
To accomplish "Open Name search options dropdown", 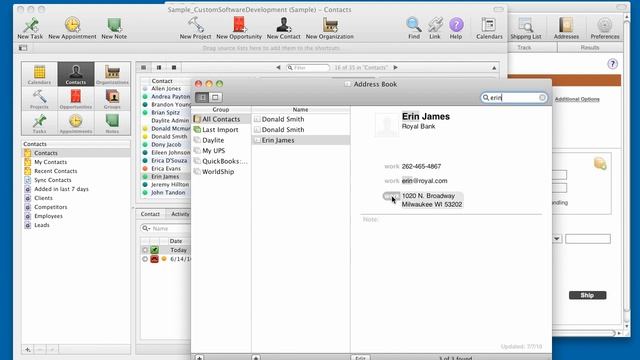I will [x=146, y=229].
